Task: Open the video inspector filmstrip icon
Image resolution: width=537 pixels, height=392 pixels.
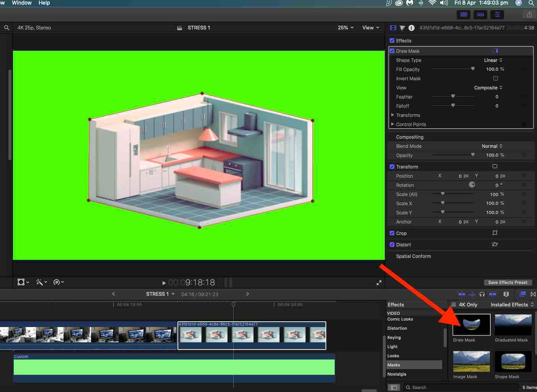Action: tap(393, 28)
